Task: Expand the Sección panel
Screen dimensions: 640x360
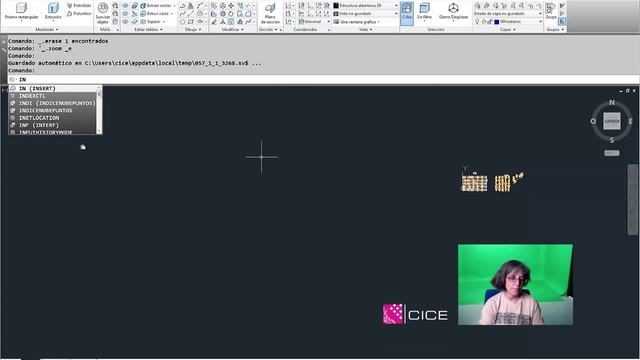Action: (x=269, y=29)
